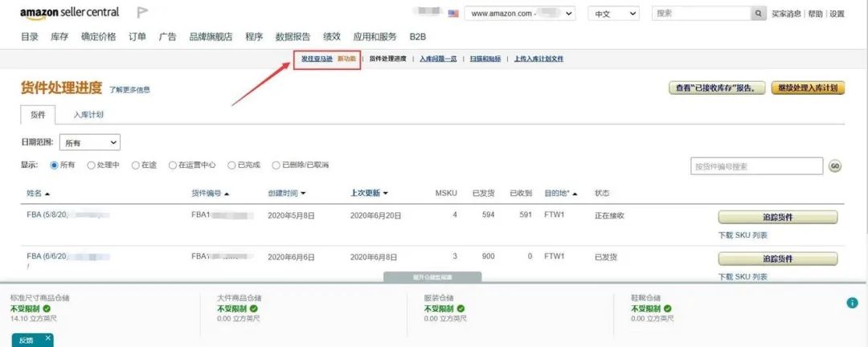The height and width of the screenshot is (347, 868).
Task: Select the 已完成 radio button
Action: [x=231, y=165]
